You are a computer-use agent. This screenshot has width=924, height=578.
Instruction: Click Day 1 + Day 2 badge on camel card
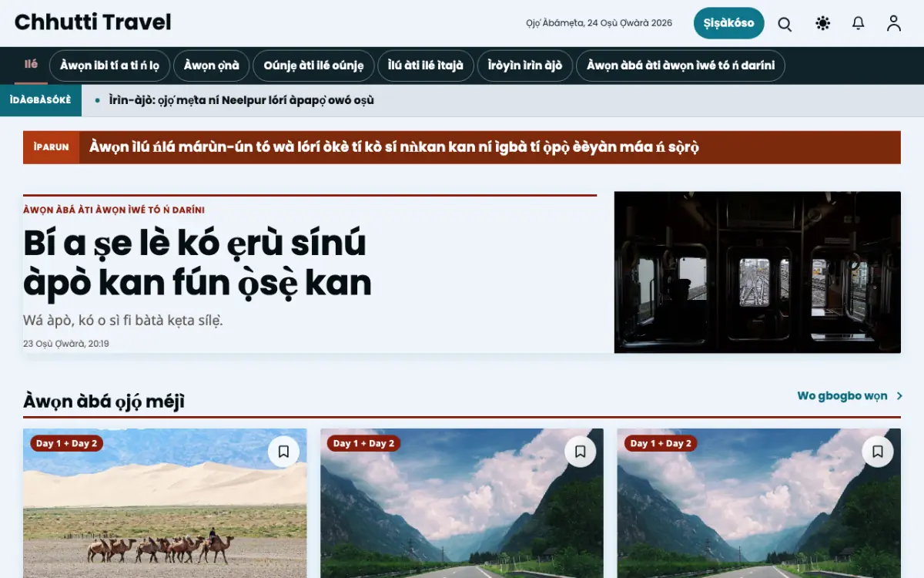67,443
